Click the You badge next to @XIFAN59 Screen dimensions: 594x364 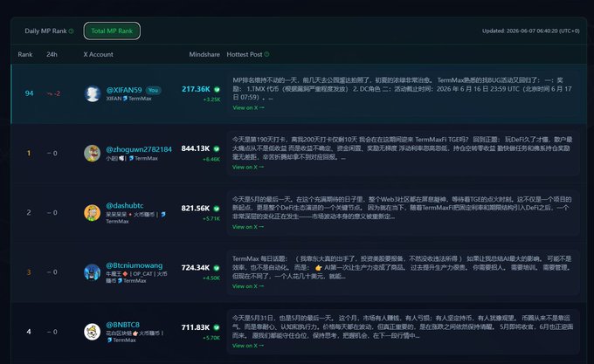pos(154,90)
